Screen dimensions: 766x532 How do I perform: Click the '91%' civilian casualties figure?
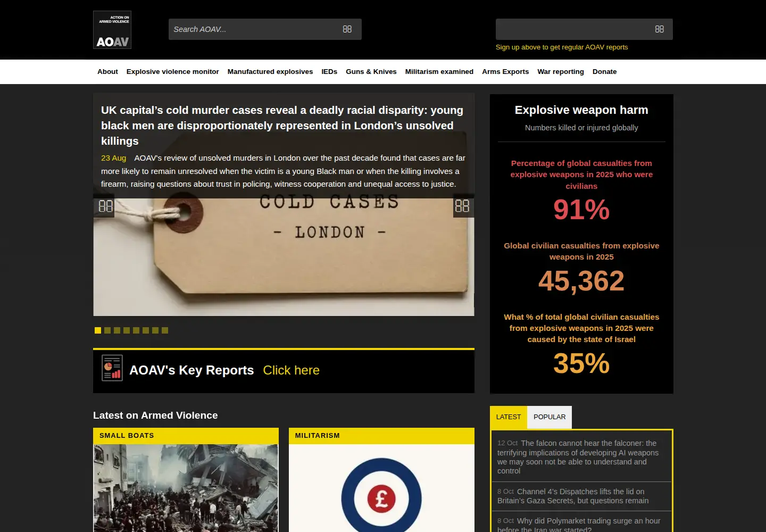[581, 210]
